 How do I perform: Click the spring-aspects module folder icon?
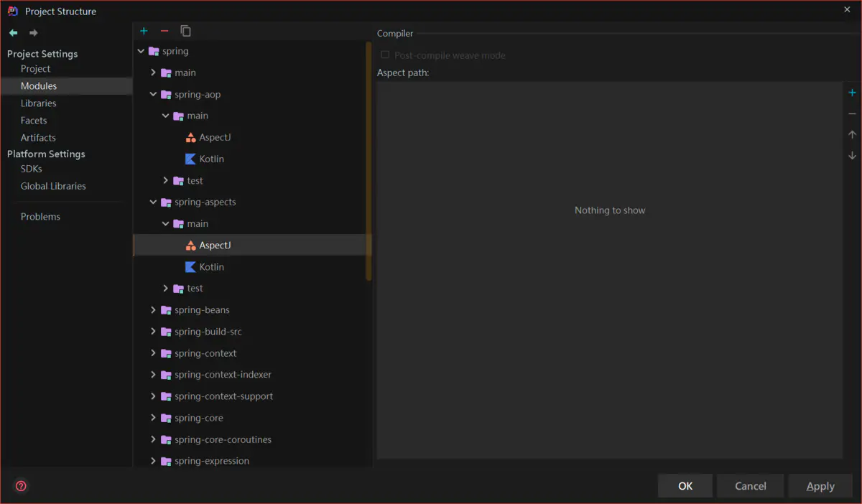(x=166, y=202)
